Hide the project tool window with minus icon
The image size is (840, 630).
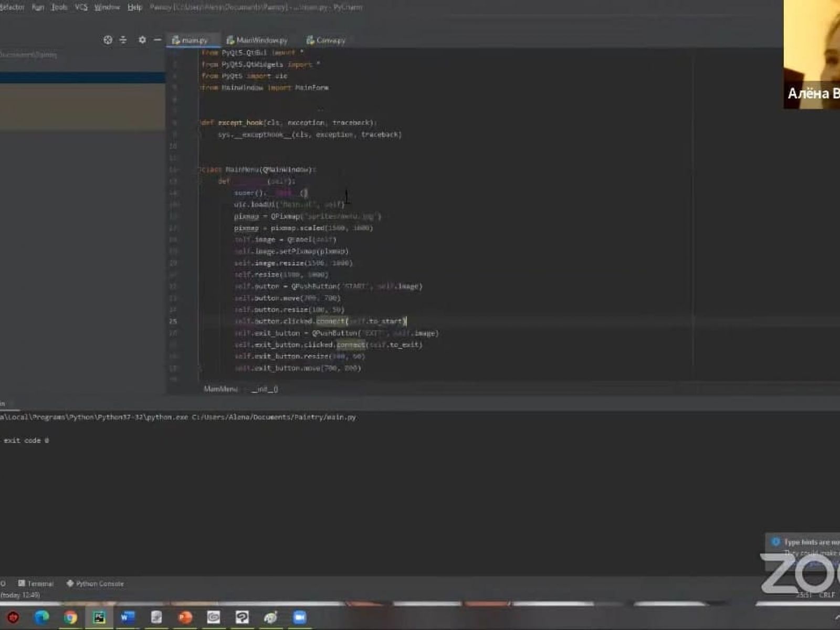point(157,40)
